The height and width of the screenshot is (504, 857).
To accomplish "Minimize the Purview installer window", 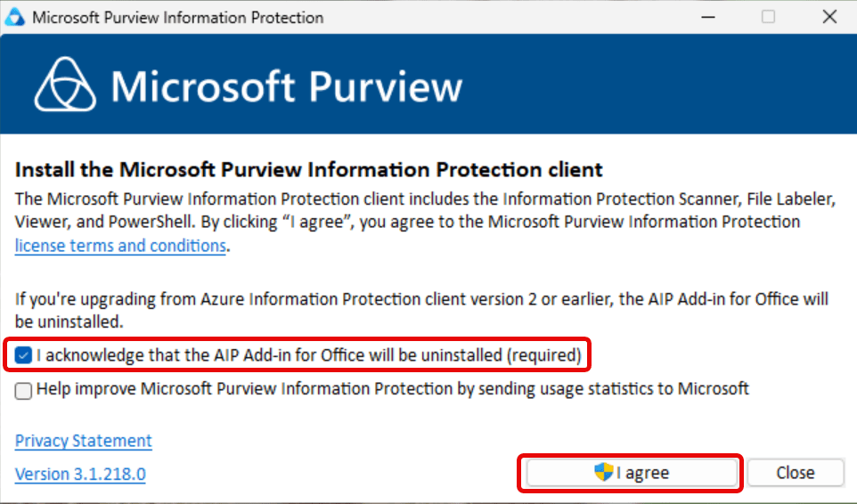I will tap(708, 18).
